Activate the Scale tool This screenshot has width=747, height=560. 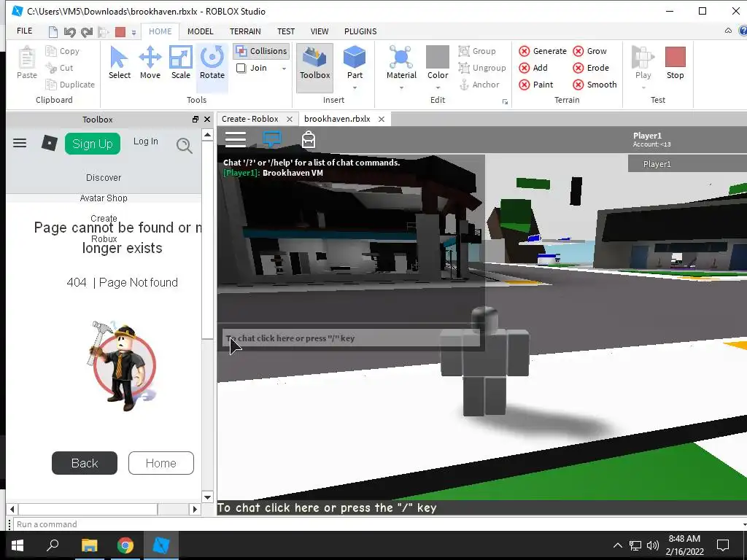[181, 63]
